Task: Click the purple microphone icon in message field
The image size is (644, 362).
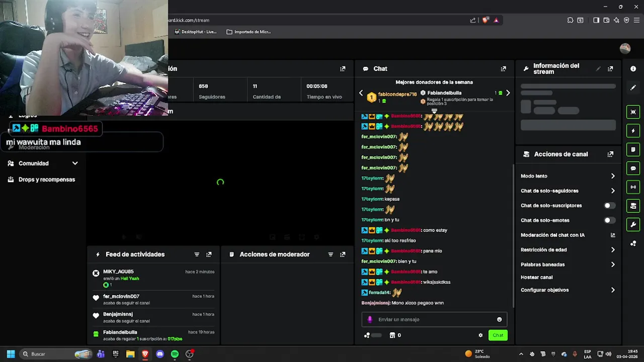Action: (x=370, y=319)
